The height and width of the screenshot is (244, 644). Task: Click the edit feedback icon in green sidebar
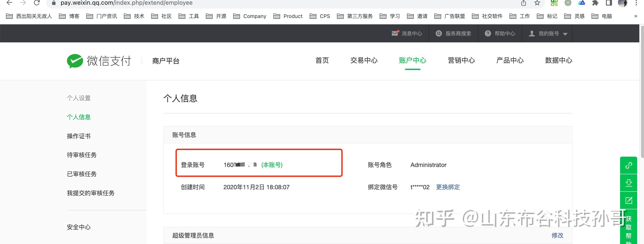pyautogui.click(x=628, y=200)
